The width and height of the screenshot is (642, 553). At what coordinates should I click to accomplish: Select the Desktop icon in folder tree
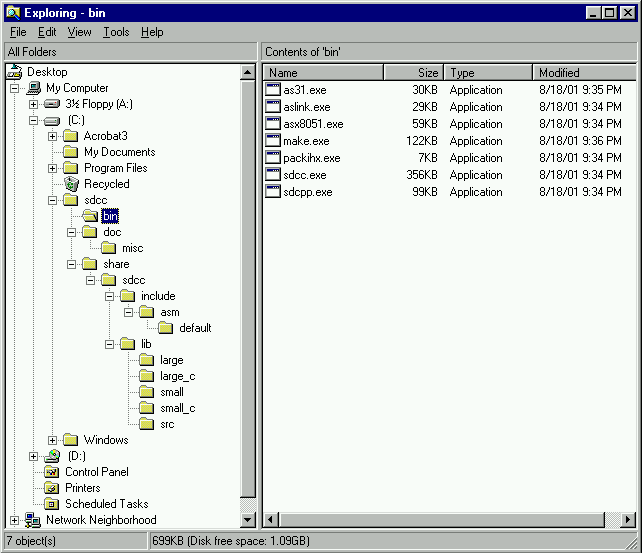click(x=14, y=72)
